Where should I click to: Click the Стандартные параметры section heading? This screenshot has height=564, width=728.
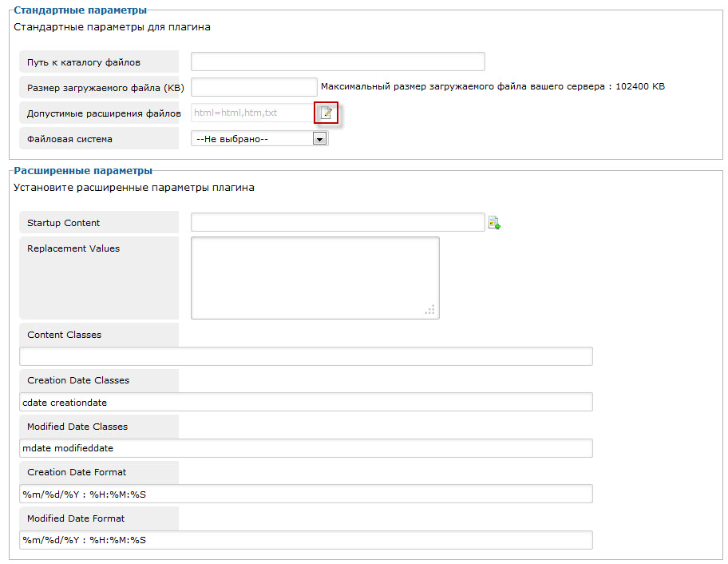pyautogui.click(x=81, y=10)
